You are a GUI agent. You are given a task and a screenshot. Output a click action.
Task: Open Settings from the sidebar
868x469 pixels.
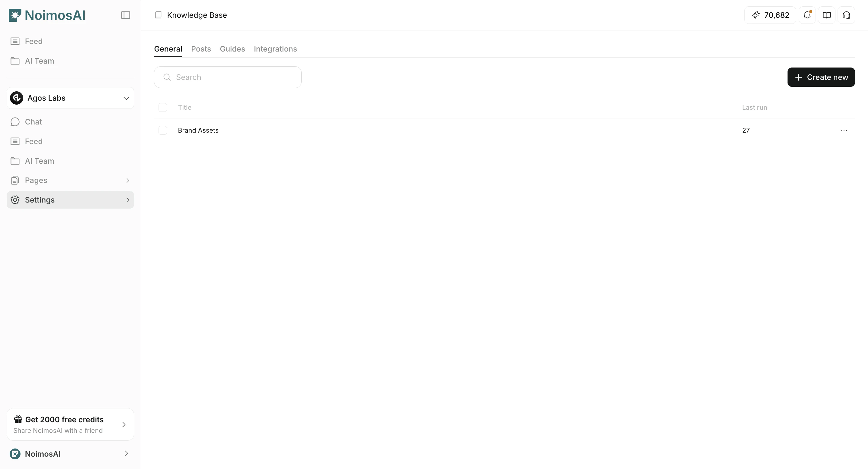click(40, 200)
